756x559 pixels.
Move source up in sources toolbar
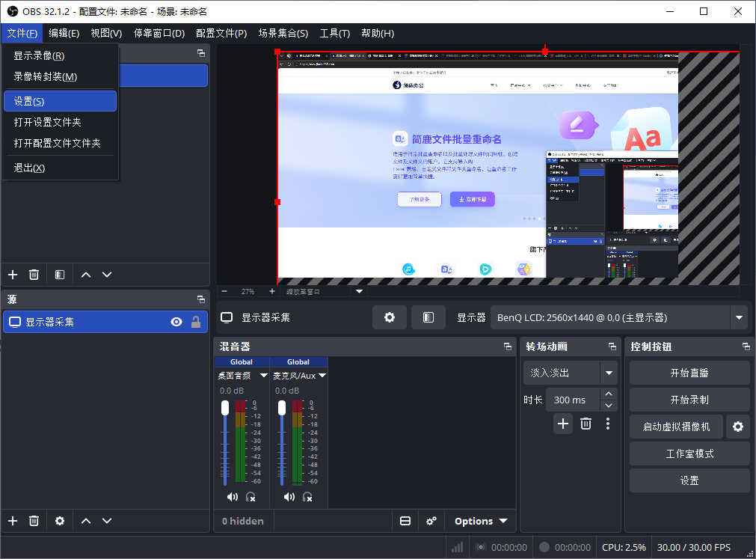[86, 521]
